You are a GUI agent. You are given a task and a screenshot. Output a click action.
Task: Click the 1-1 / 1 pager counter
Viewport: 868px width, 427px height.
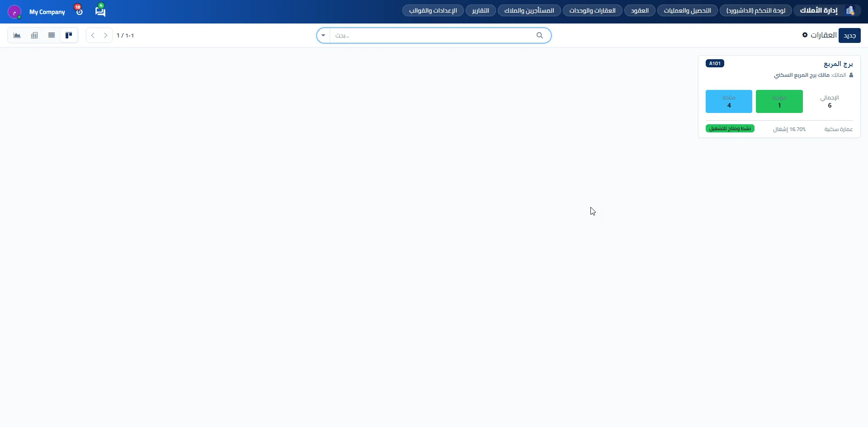(125, 35)
